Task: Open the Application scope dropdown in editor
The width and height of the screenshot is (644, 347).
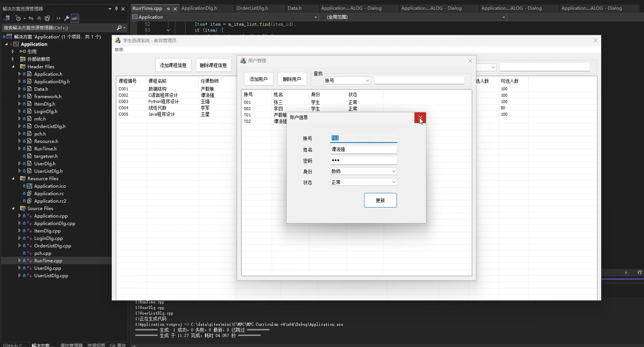Action: pyautogui.click(x=316, y=17)
